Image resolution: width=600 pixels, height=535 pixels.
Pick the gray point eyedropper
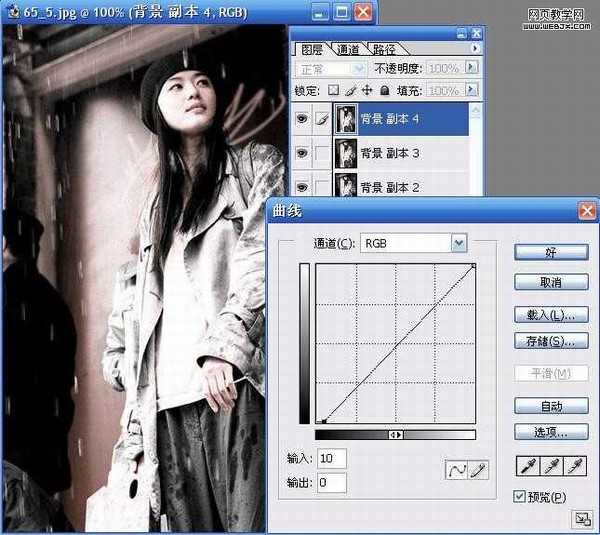551,466
